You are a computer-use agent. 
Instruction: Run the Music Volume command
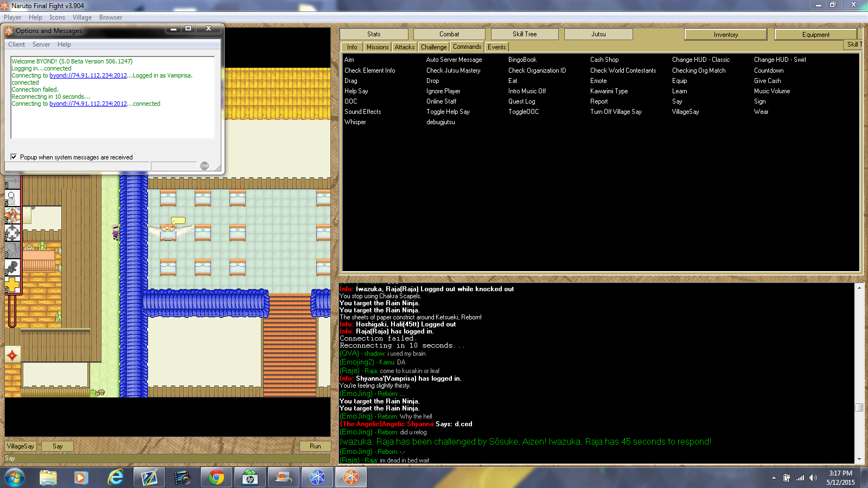coord(772,91)
